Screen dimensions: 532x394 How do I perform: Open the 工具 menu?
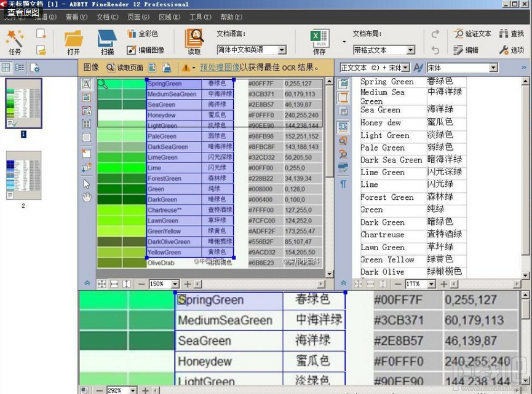198,17
